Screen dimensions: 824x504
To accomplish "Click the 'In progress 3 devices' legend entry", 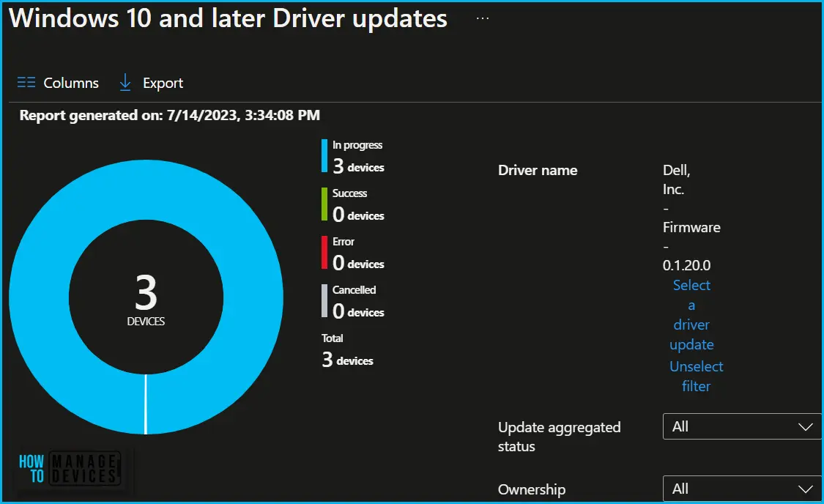I will (353, 156).
